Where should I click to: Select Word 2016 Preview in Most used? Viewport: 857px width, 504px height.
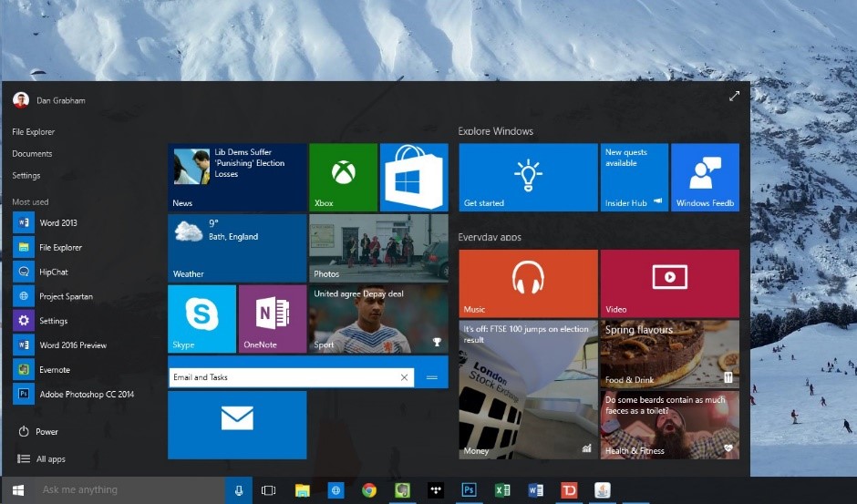pos(73,345)
